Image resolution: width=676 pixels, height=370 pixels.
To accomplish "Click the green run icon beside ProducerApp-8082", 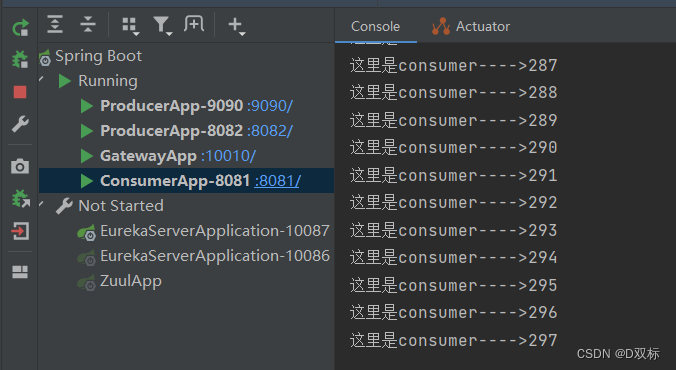I will pos(87,131).
